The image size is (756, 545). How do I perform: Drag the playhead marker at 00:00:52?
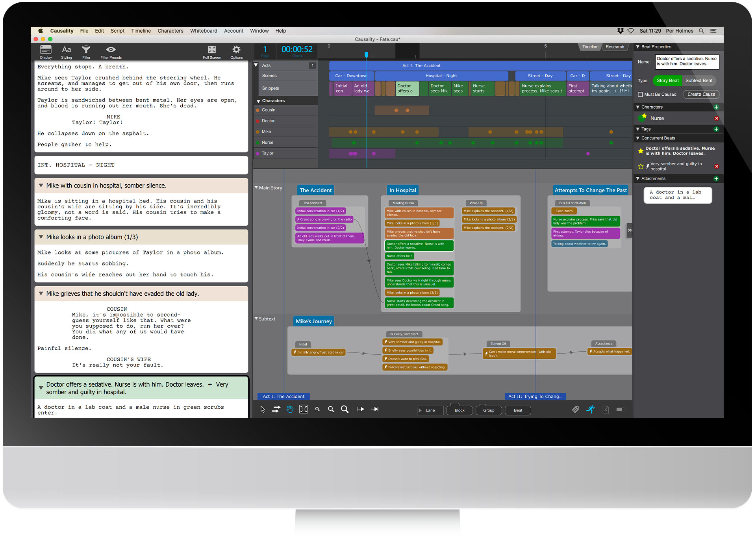click(x=365, y=55)
